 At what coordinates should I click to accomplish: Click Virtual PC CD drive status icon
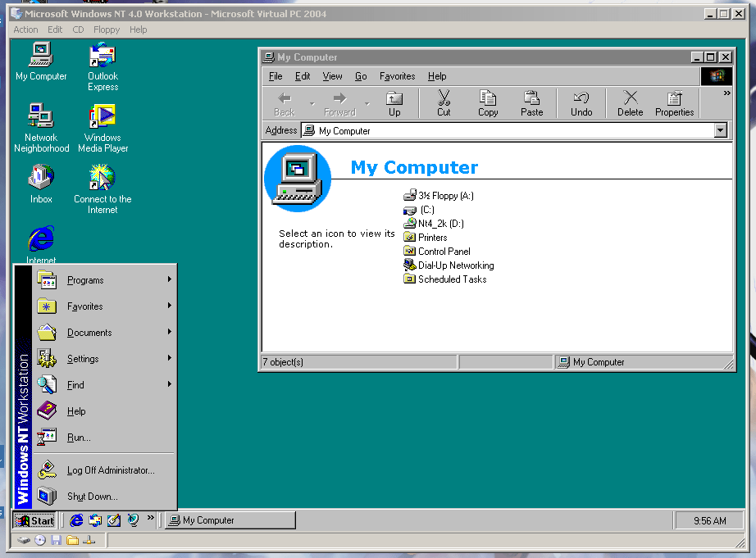click(x=40, y=540)
